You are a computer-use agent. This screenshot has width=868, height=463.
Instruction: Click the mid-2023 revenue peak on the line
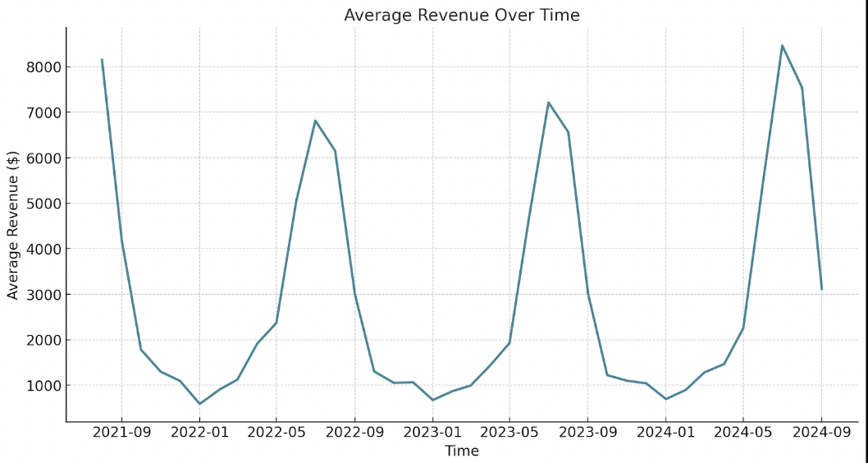(548, 103)
